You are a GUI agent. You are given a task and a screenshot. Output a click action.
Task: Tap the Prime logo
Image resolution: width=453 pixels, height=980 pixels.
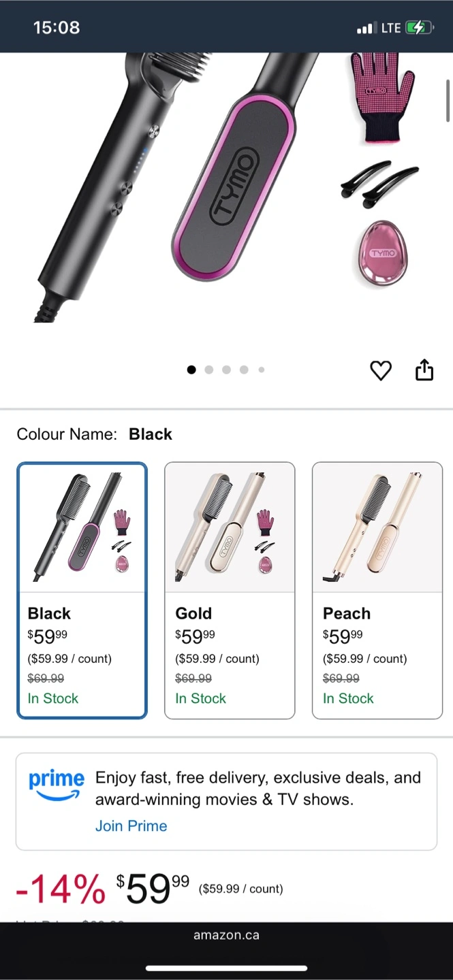[57, 785]
